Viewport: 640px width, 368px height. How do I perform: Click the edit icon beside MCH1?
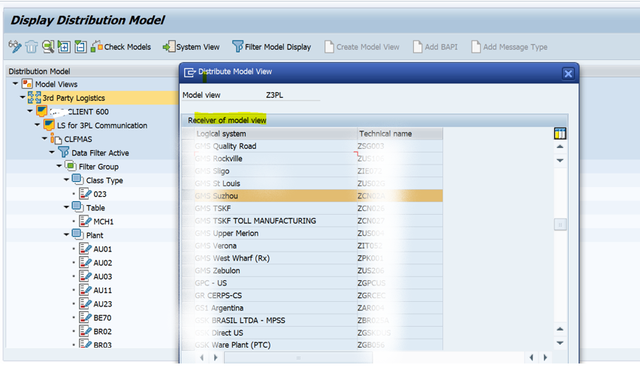[85, 221]
